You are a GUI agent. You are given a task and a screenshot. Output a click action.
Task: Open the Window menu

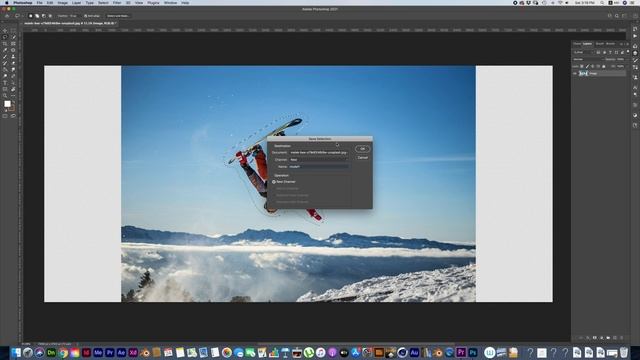pyautogui.click(x=170, y=3)
